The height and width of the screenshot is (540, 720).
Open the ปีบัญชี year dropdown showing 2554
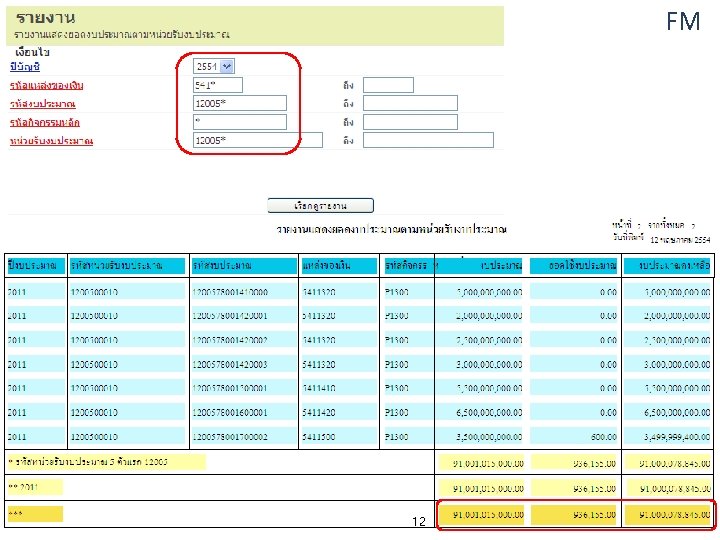(214, 67)
